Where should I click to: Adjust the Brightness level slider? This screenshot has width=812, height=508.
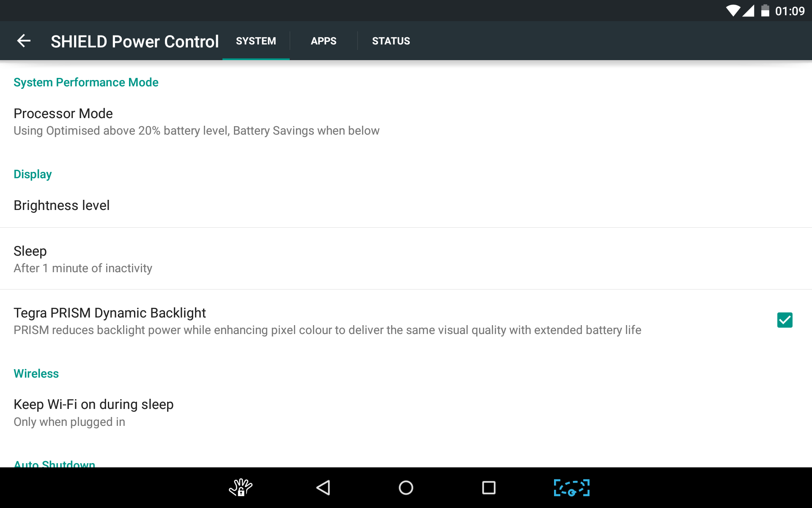tap(61, 205)
